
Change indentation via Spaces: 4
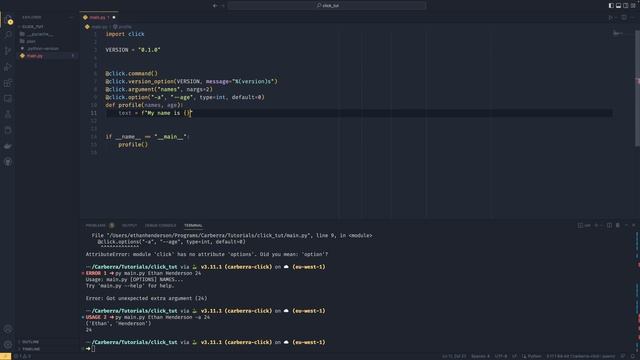(480, 356)
